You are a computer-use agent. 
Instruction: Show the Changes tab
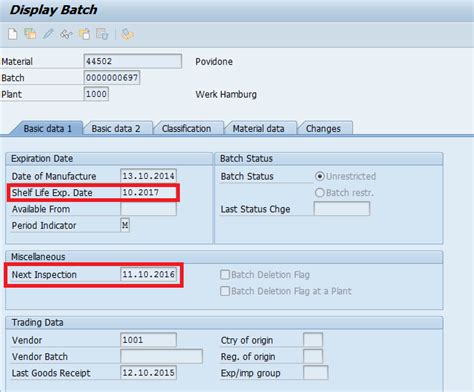(x=323, y=129)
